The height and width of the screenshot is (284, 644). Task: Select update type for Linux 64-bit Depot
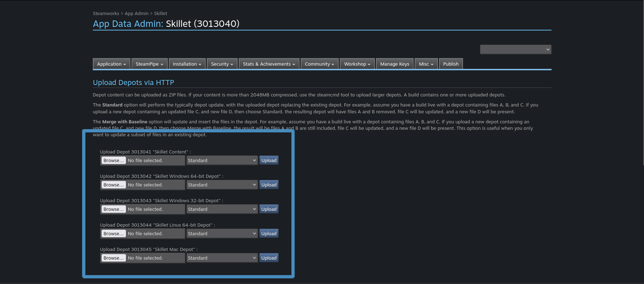point(222,233)
